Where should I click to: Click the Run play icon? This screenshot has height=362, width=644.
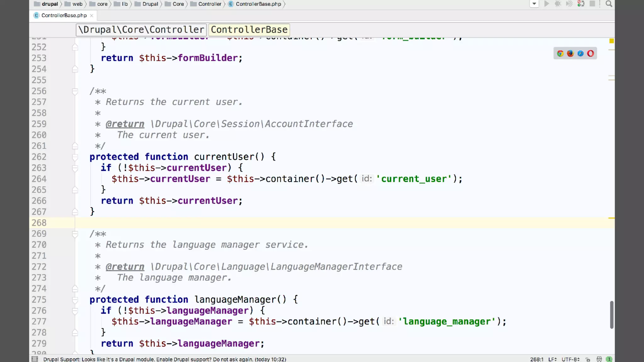coord(547,4)
